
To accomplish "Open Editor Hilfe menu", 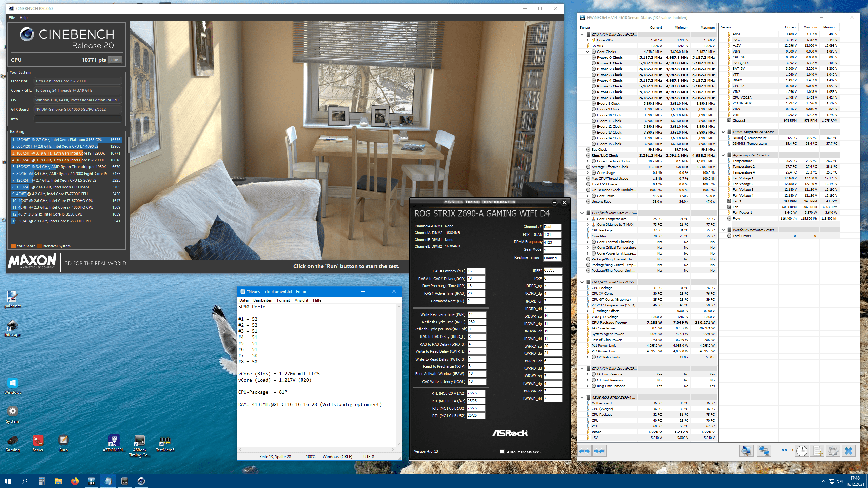I will [x=317, y=300].
